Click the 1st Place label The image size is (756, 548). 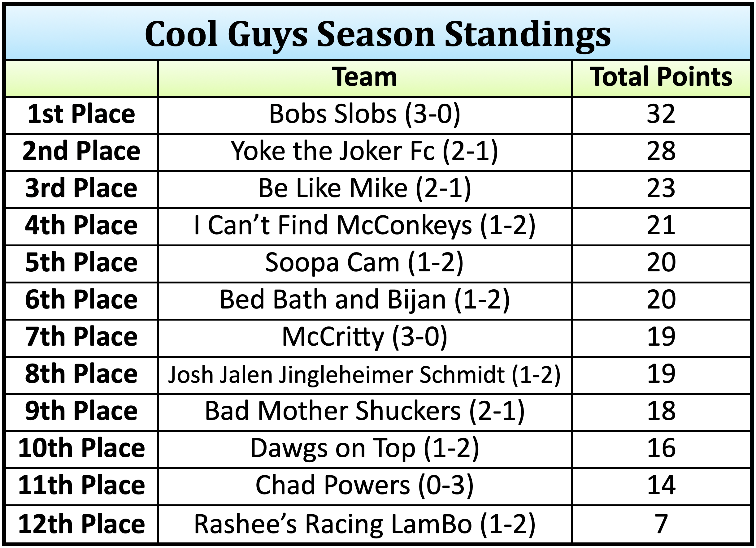[81, 114]
